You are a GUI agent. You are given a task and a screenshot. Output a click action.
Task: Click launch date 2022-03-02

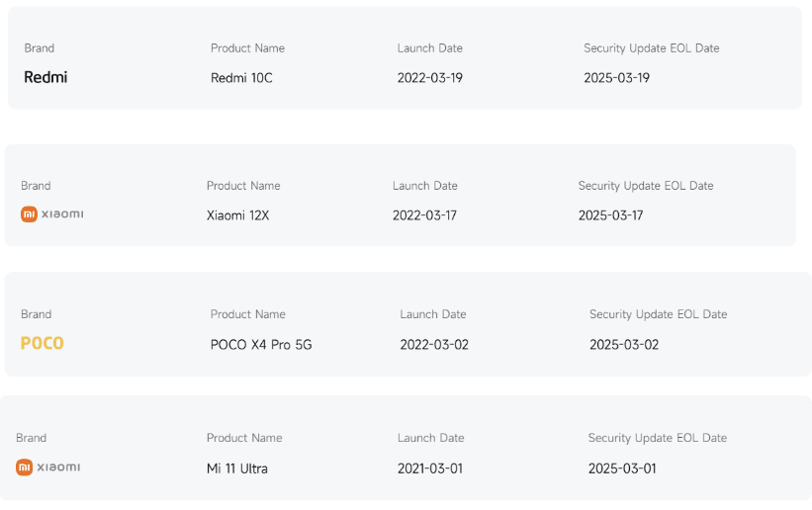[432, 345]
